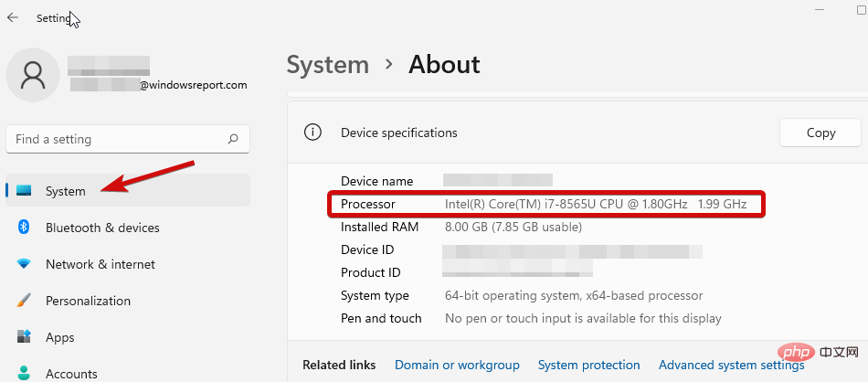Open the System protection link
This screenshot has width=868, height=382.
pyautogui.click(x=589, y=365)
